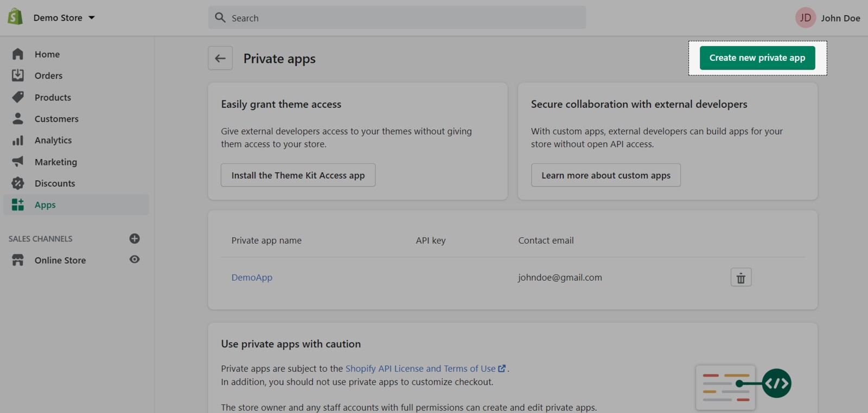
Task: Click the Marketing megaphone icon
Action: click(x=18, y=161)
